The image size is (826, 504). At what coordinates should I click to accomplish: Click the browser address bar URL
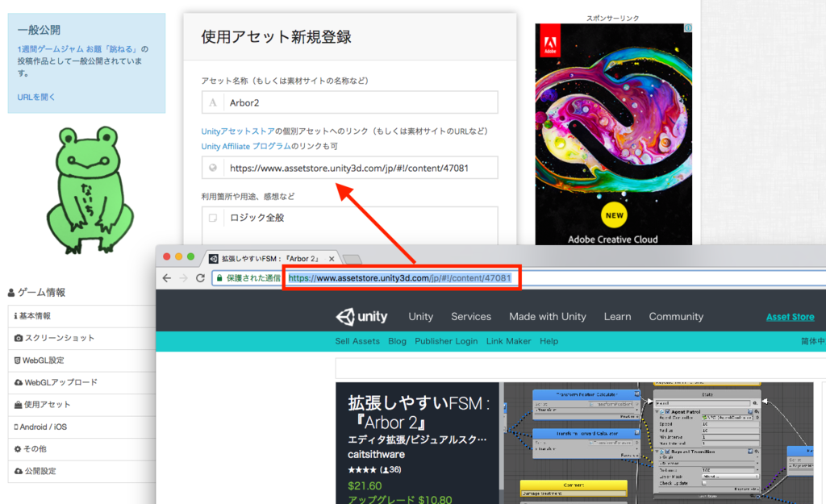(x=399, y=278)
